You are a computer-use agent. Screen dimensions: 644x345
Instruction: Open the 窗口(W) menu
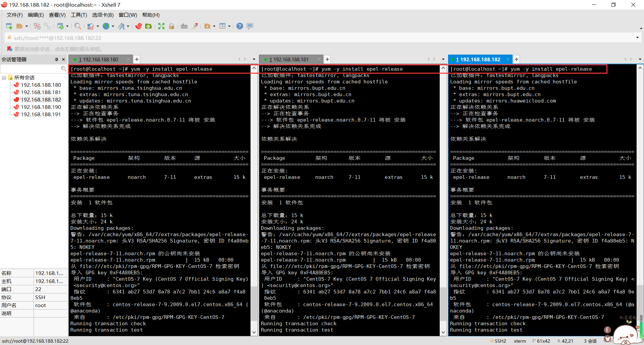[x=128, y=15]
